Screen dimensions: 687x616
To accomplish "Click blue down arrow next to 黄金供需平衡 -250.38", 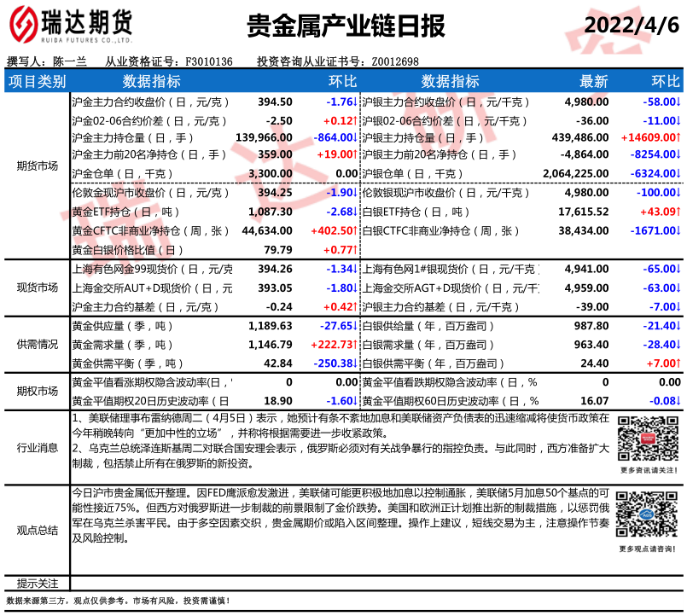I will [x=355, y=363].
